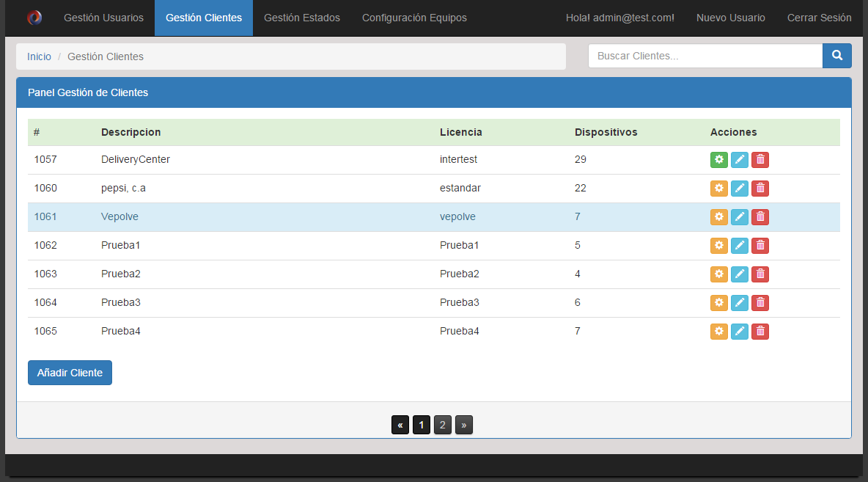Select the Gestión Clientes tab

(204, 18)
